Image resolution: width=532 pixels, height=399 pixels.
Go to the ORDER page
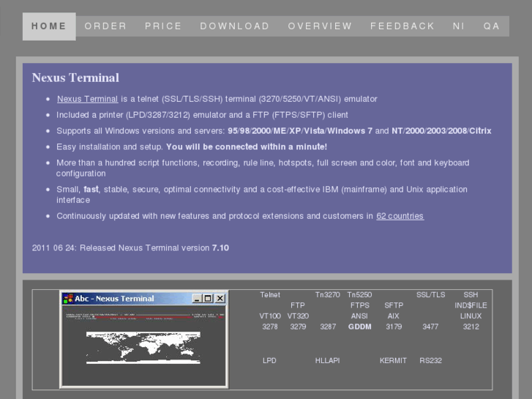tap(105, 26)
